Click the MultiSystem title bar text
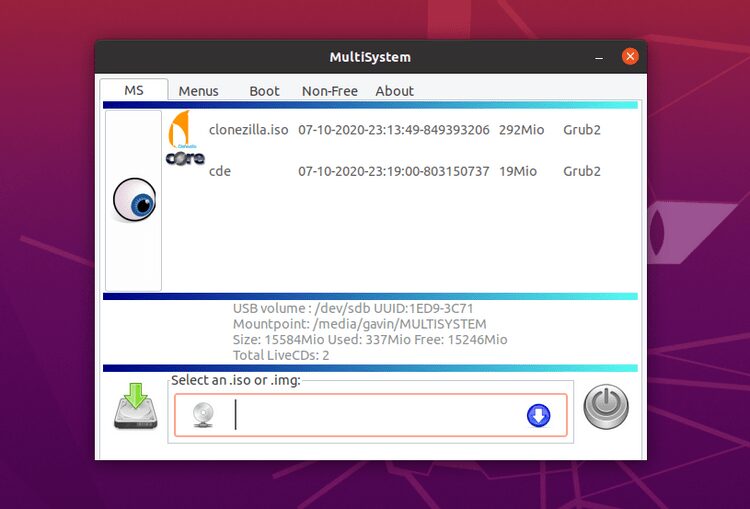 (x=370, y=57)
